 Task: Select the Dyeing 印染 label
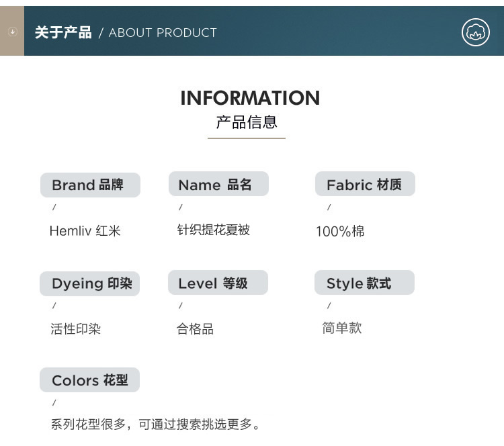click(89, 283)
